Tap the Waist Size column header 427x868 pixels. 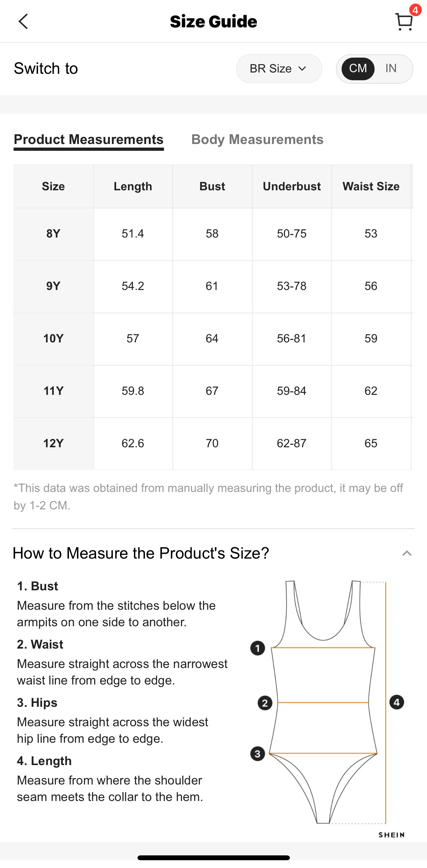(x=371, y=186)
